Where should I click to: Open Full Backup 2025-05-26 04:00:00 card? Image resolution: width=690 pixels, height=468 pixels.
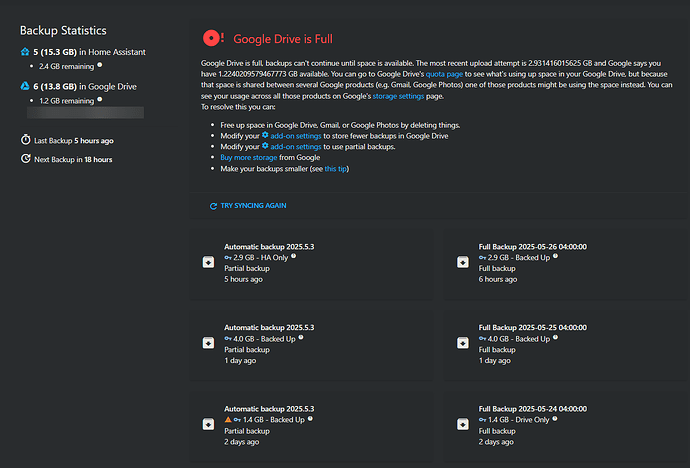(x=566, y=263)
